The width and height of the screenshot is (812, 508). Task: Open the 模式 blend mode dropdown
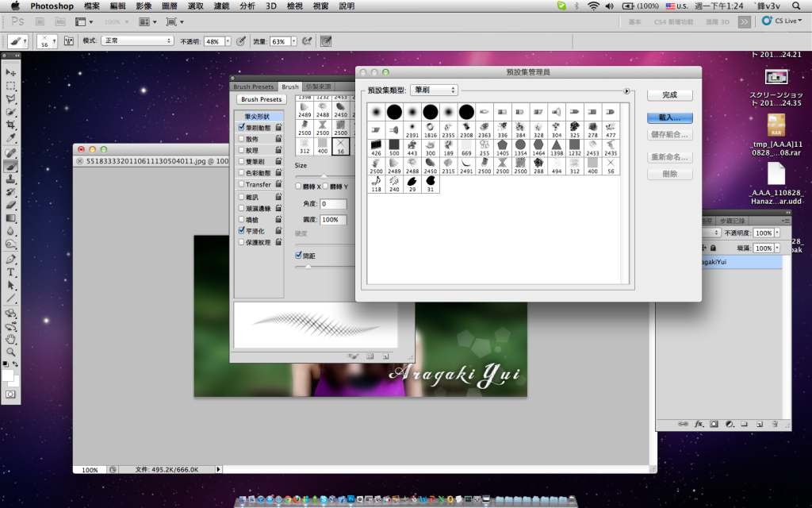tap(137, 40)
